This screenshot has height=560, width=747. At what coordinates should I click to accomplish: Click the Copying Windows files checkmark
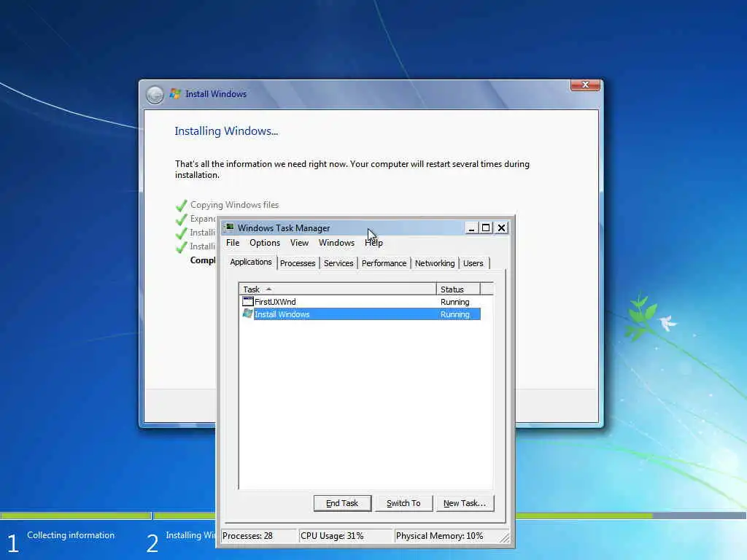click(181, 205)
